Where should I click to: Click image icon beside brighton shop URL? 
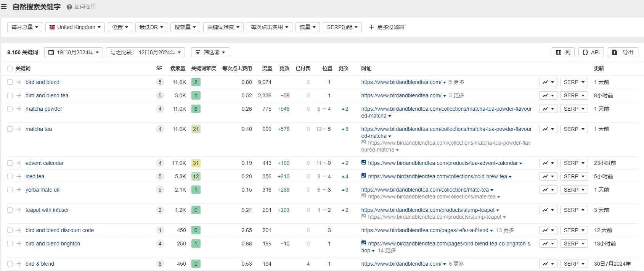pyautogui.click(x=364, y=243)
